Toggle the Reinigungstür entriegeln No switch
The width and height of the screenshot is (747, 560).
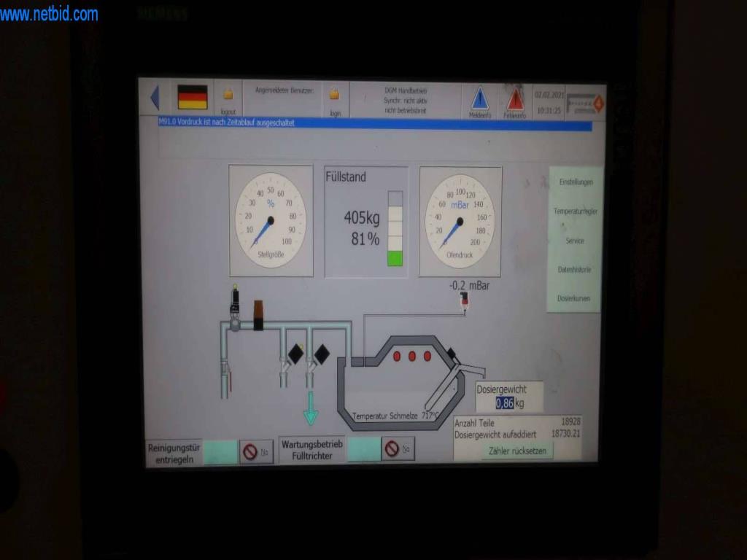point(256,452)
